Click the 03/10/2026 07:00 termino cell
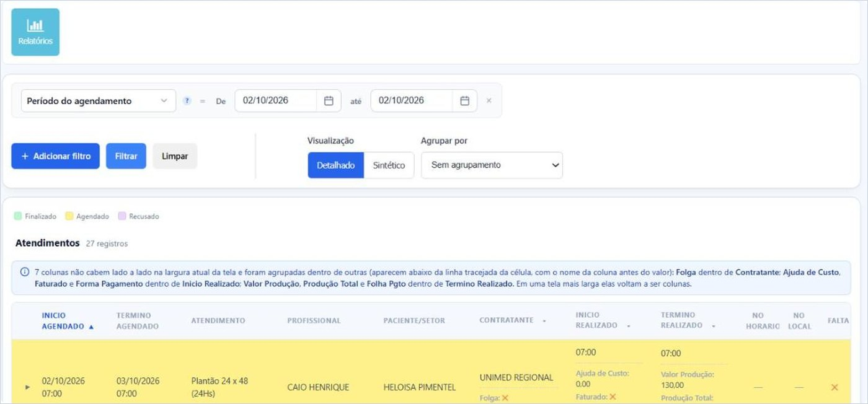The width and height of the screenshot is (868, 404). point(138,387)
